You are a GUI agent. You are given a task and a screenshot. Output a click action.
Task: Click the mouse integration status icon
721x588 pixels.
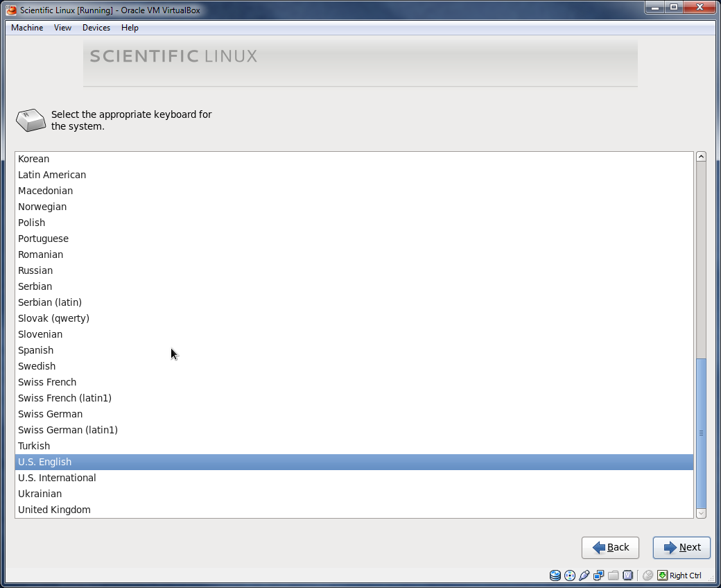pos(648,575)
